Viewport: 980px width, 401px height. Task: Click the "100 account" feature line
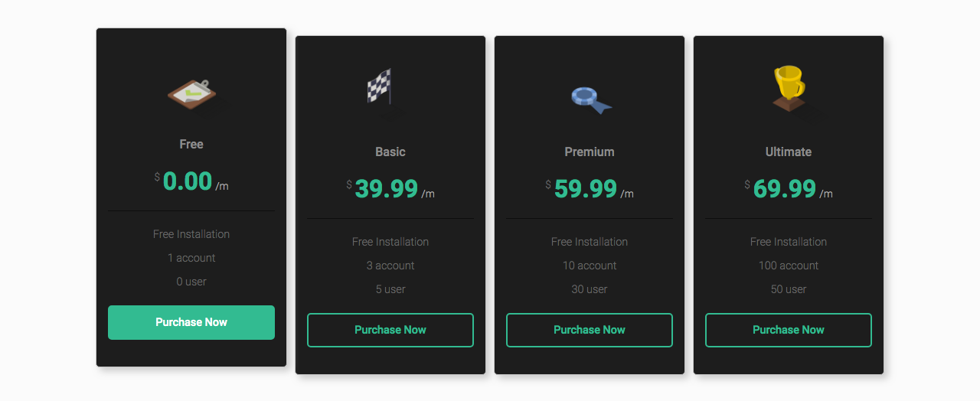click(789, 266)
